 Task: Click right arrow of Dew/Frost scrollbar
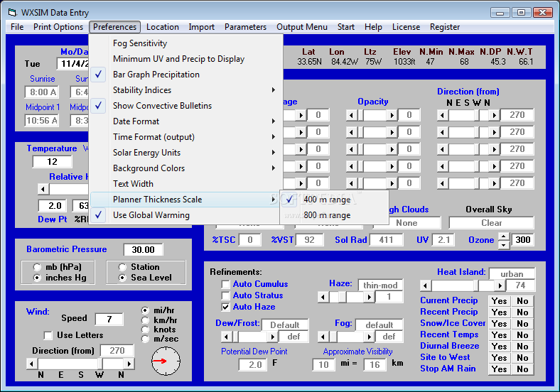pyautogui.click(x=272, y=337)
